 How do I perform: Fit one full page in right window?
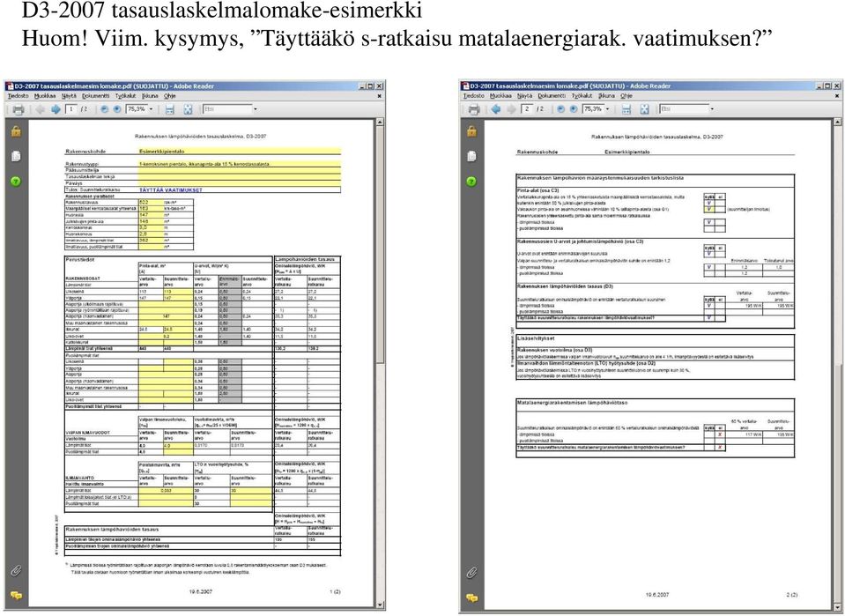coord(644,109)
